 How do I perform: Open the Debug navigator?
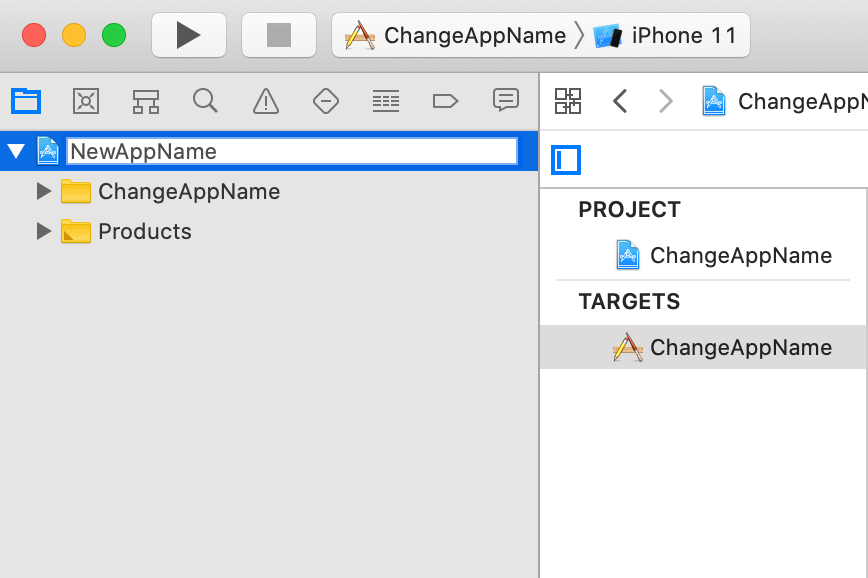pos(386,101)
